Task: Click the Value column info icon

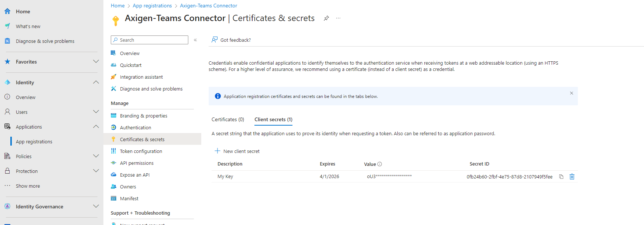Action: pyautogui.click(x=380, y=164)
